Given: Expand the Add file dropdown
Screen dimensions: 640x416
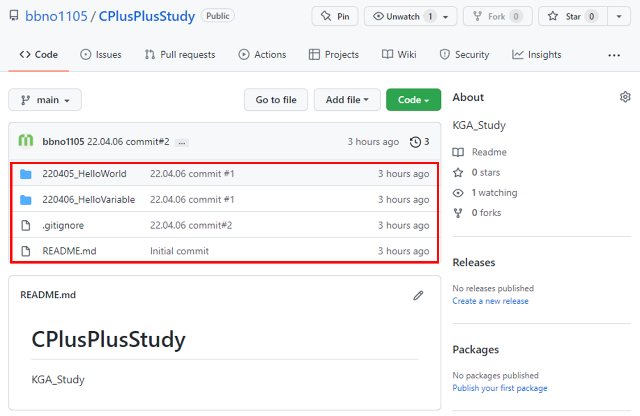Looking at the screenshot, I should [x=347, y=100].
